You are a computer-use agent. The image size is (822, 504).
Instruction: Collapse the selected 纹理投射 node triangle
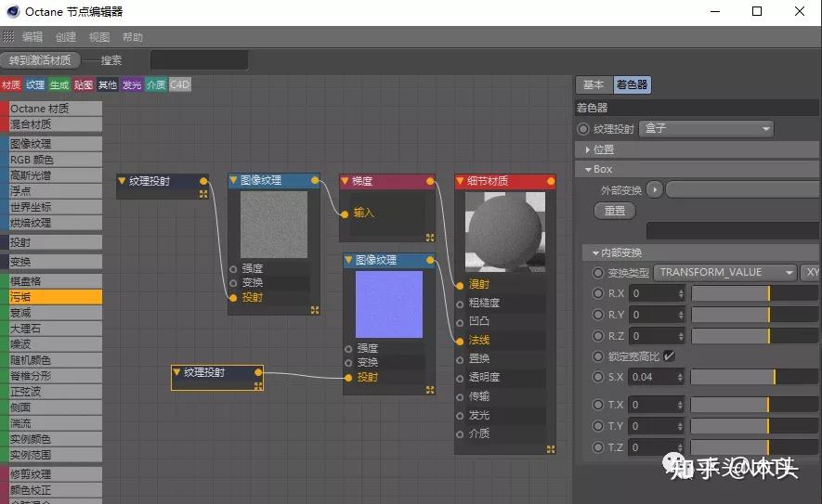coord(176,372)
